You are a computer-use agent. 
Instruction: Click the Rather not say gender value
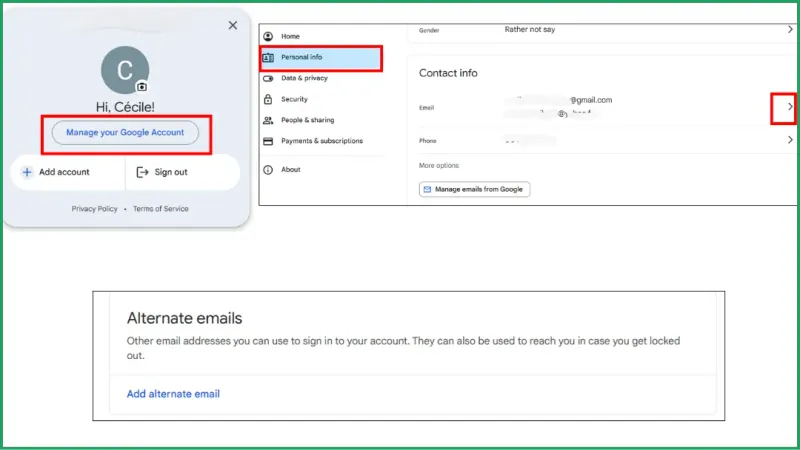530,30
